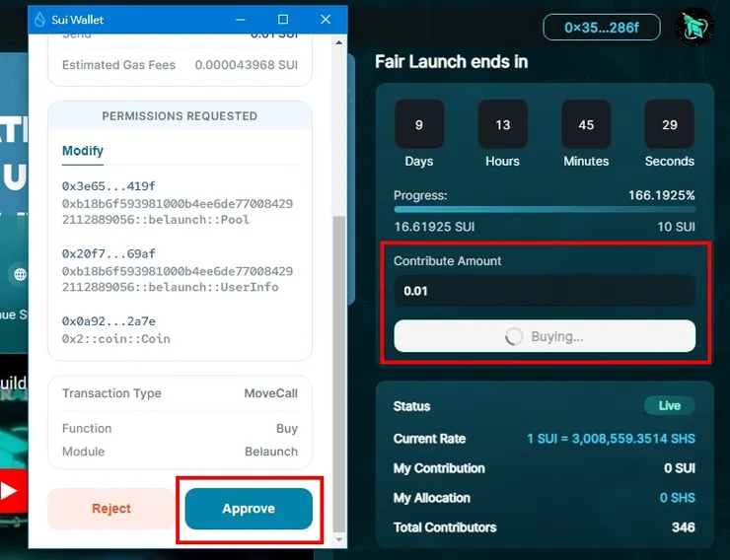Click the Estimated Gas Fees value
The width and height of the screenshot is (730, 560).
click(247, 65)
